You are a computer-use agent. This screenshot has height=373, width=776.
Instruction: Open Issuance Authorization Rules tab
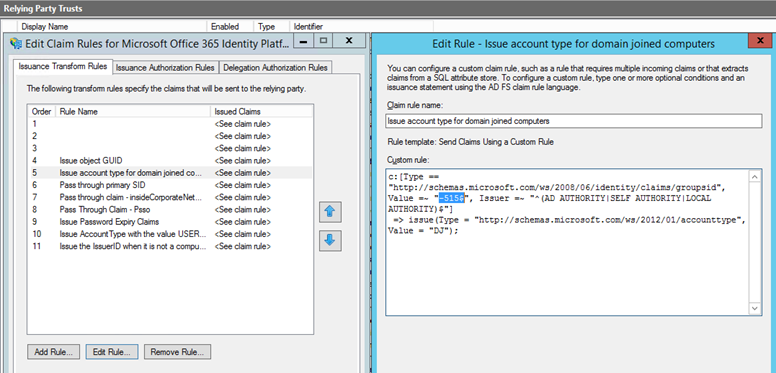[x=165, y=68]
